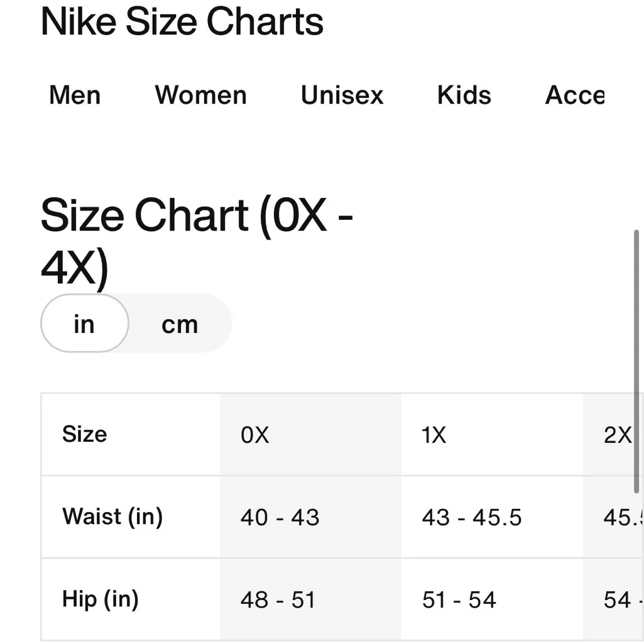
Task: Toggle measurements to centimeters
Action: coord(179,323)
